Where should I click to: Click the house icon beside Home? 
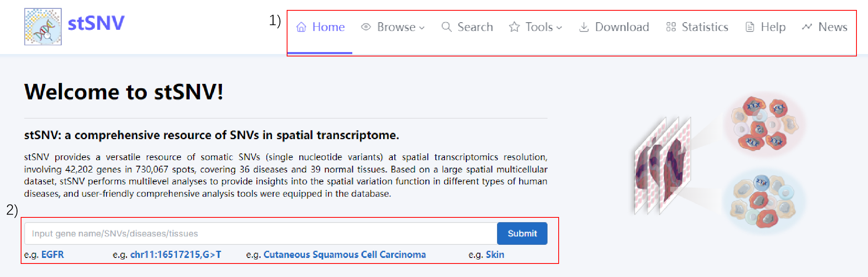pos(301,27)
